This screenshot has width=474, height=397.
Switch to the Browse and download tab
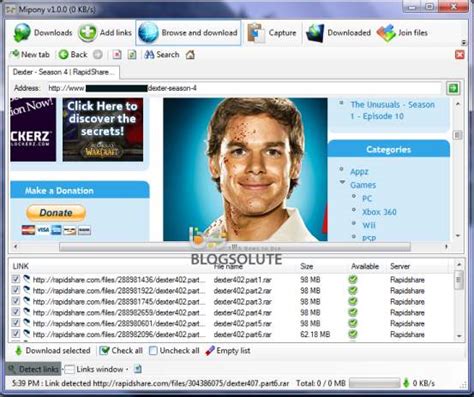pos(188,33)
